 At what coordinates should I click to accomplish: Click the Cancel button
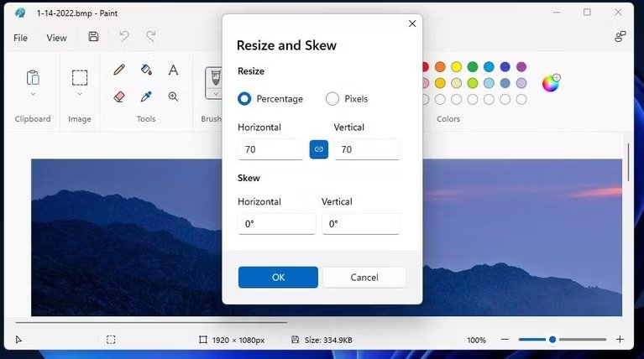pyautogui.click(x=364, y=278)
